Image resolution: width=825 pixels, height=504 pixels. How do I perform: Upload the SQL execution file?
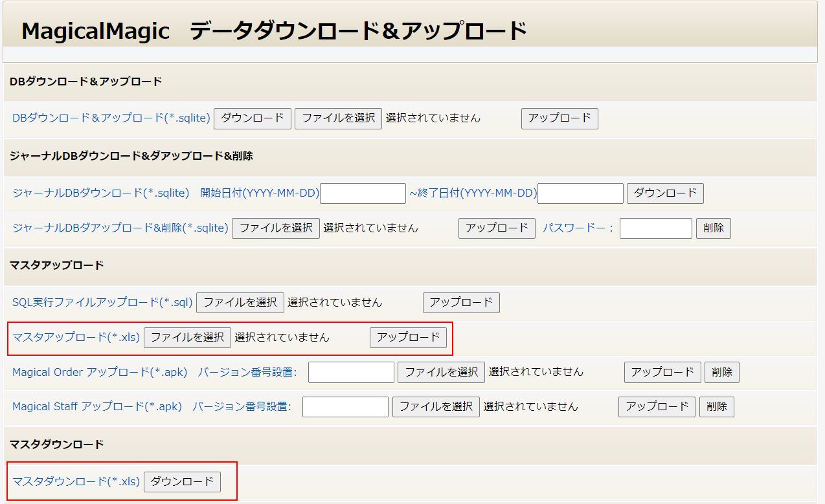[461, 302]
